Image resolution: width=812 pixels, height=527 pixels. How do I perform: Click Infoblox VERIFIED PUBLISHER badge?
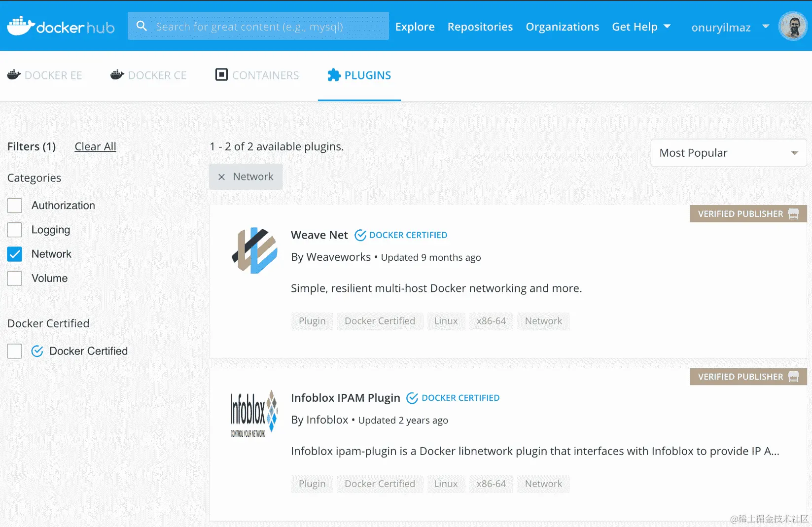click(x=748, y=377)
